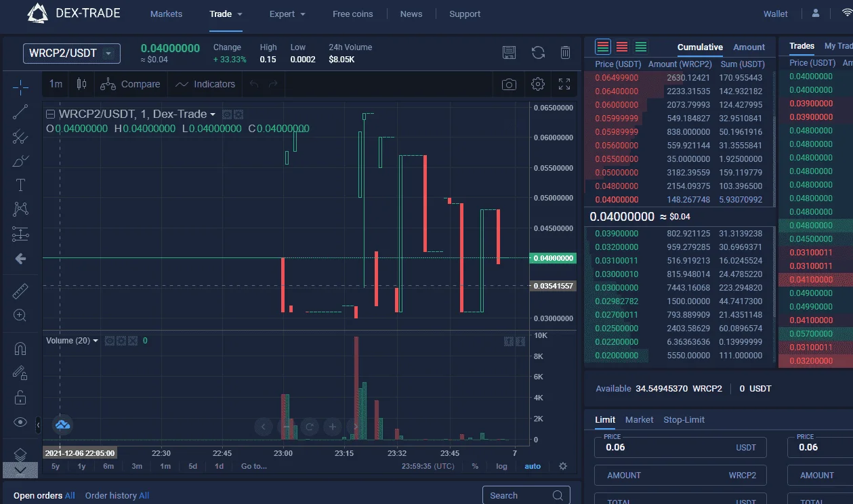Expand the chart symbol title dropdown arrow
Image resolution: width=853 pixels, height=504 pixels.
(x=213, y=114)
